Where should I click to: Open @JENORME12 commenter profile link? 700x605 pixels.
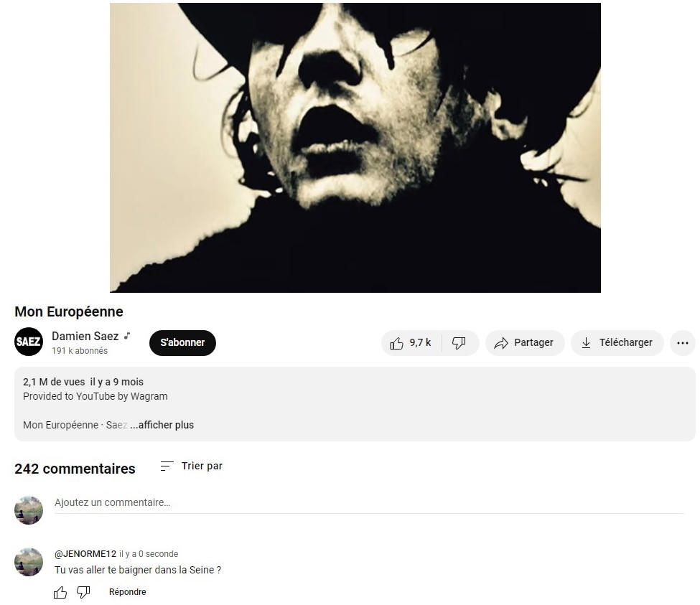click(85, 554)
